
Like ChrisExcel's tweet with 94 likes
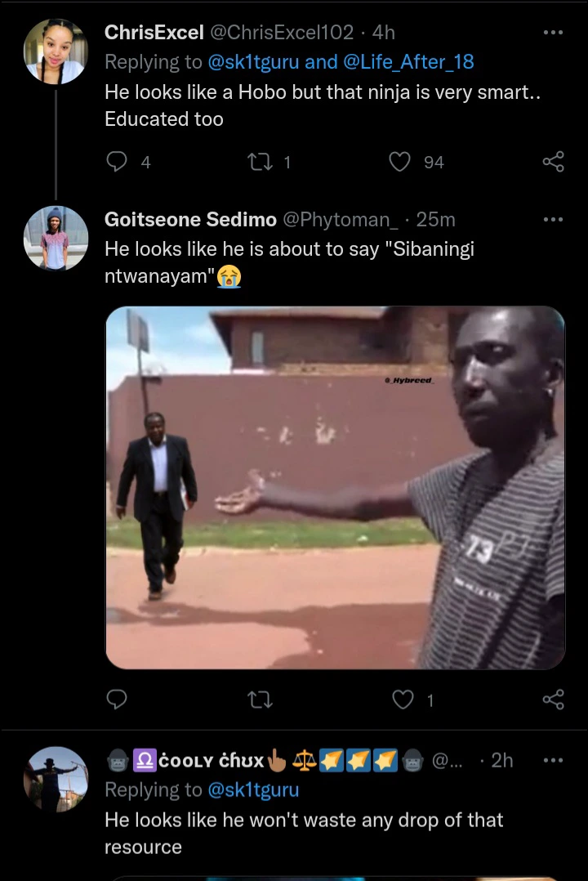click(399, 162)
